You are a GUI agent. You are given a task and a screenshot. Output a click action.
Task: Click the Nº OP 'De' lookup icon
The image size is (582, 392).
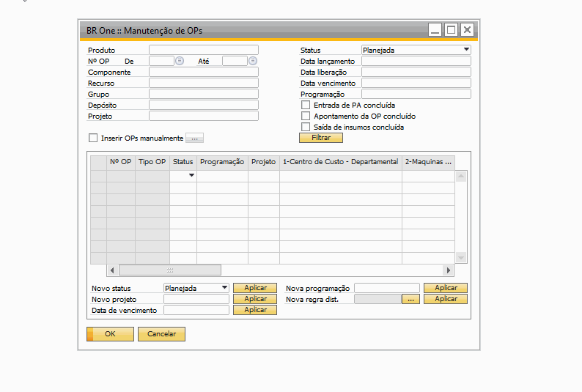tap(180, 62)
